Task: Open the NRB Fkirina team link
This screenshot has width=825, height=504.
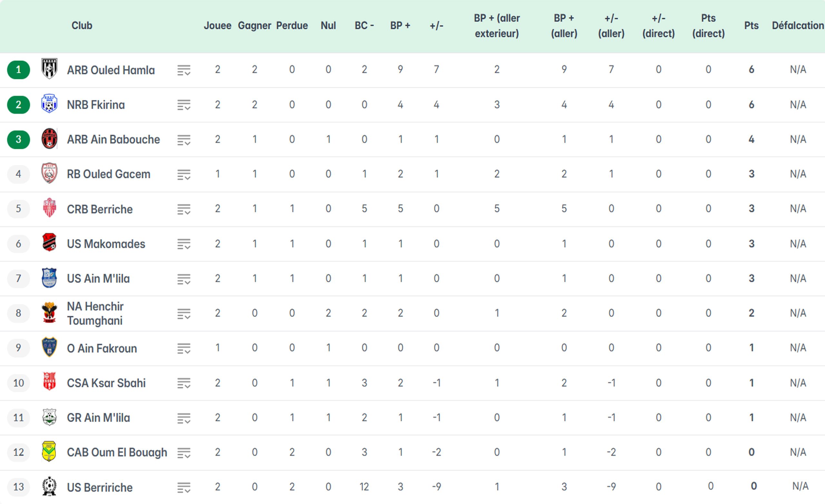Action: [96, 105]
